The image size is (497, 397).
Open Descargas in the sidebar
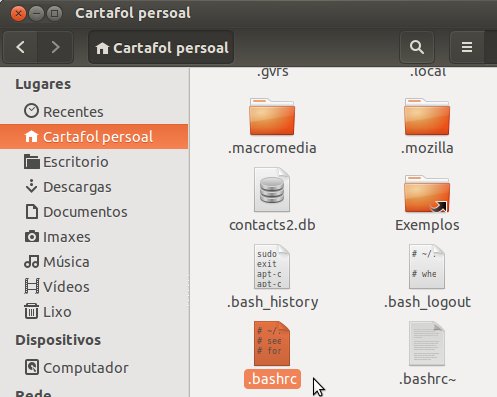tap(94, 187)
